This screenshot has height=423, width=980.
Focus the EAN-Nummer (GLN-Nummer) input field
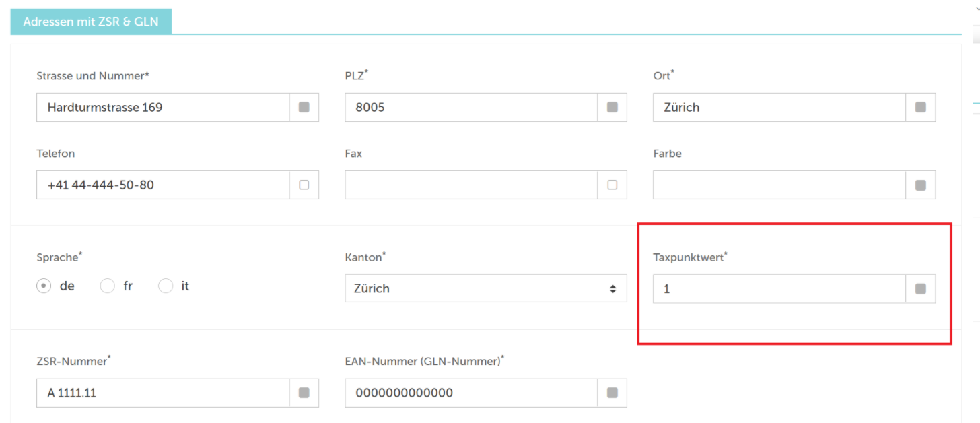coord(471,393)
